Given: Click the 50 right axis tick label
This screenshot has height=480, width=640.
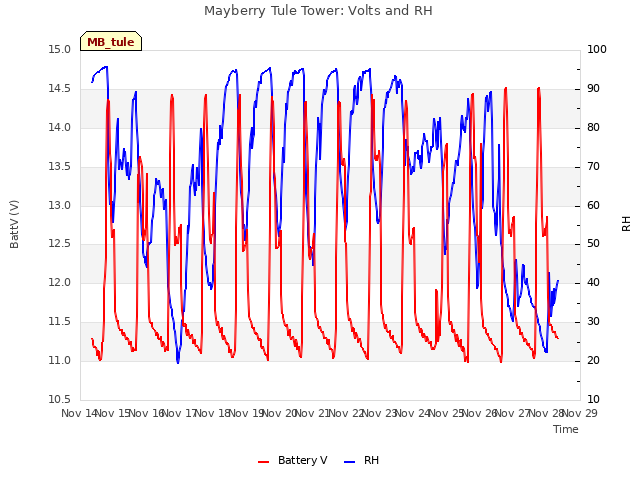Looking at the screenshot, I should point(593,244).
